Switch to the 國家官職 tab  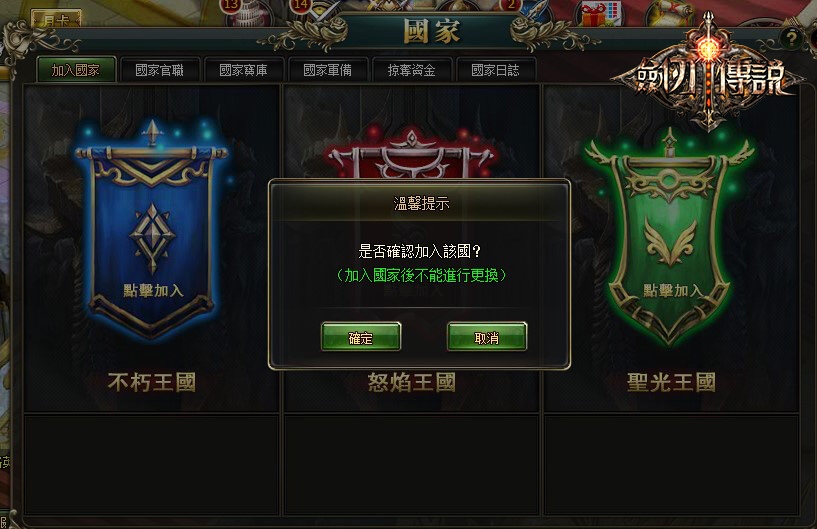coord(160,70)
